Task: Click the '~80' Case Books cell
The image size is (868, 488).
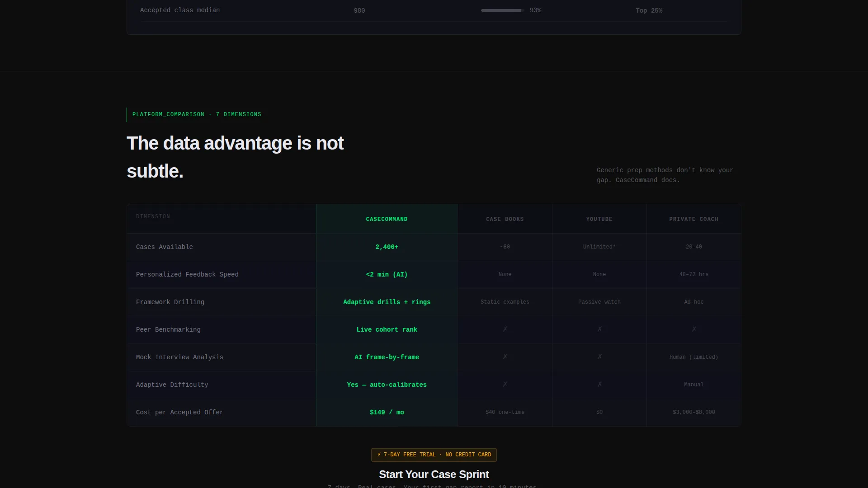Action: click(x=505, y=247)
